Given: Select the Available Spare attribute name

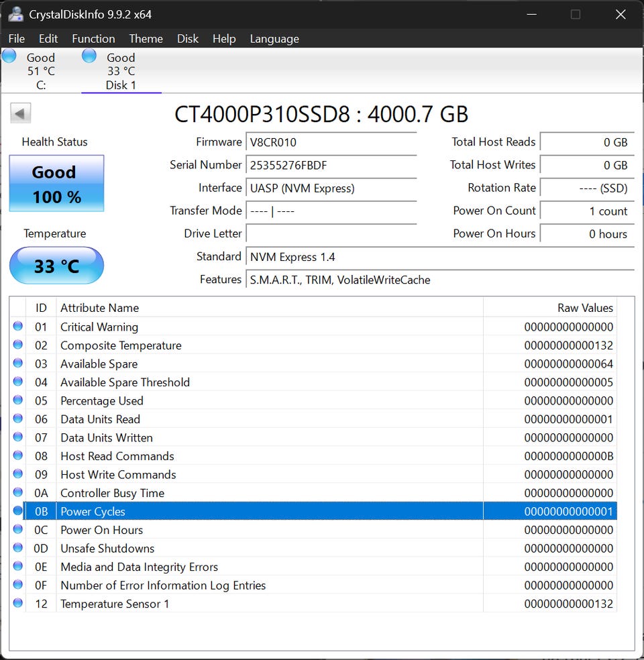Looking at the screenshot, I should [x=99, y=364].
